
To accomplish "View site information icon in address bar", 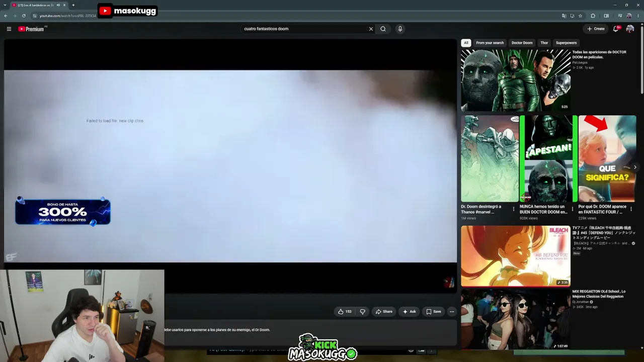I will click(x=35, y=16).
